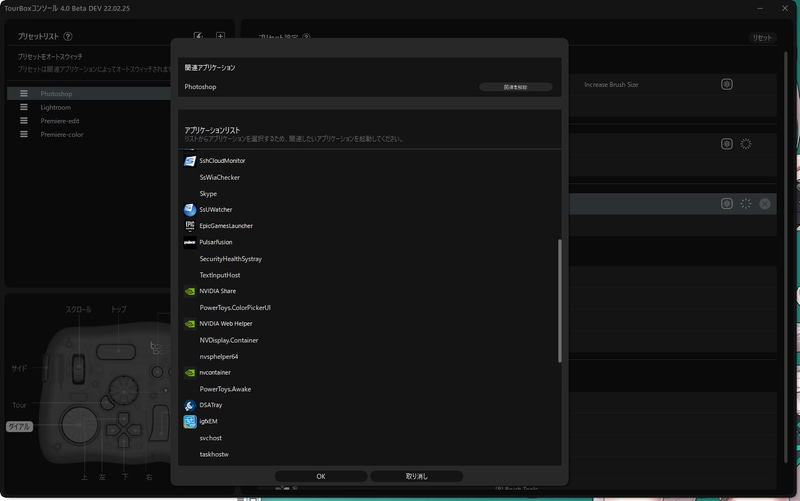Click the HUD icon in the second setting row

pos(727,144)
